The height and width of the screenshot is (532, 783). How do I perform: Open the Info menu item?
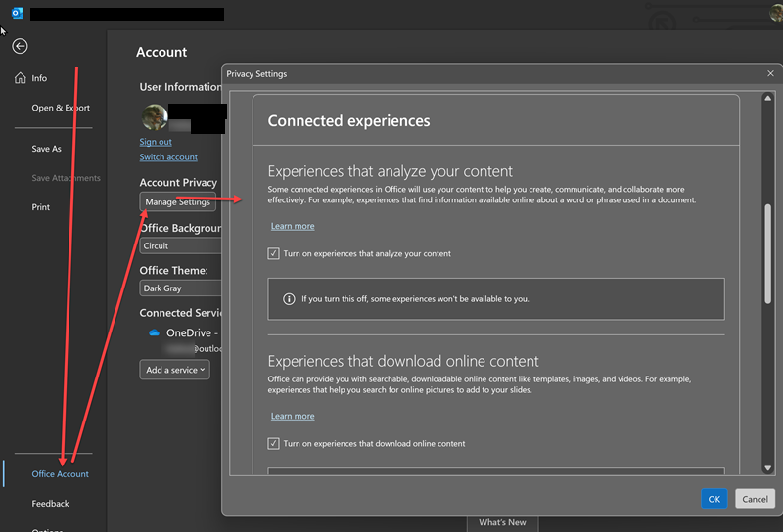pyautogui.click(x=39, y=78)
